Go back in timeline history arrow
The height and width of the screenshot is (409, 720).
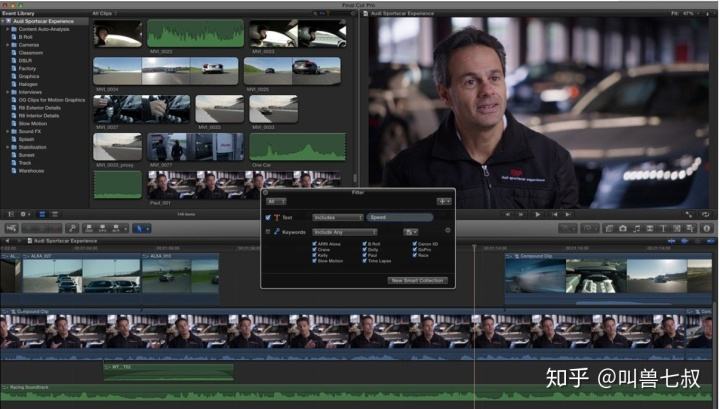[7, 241]
